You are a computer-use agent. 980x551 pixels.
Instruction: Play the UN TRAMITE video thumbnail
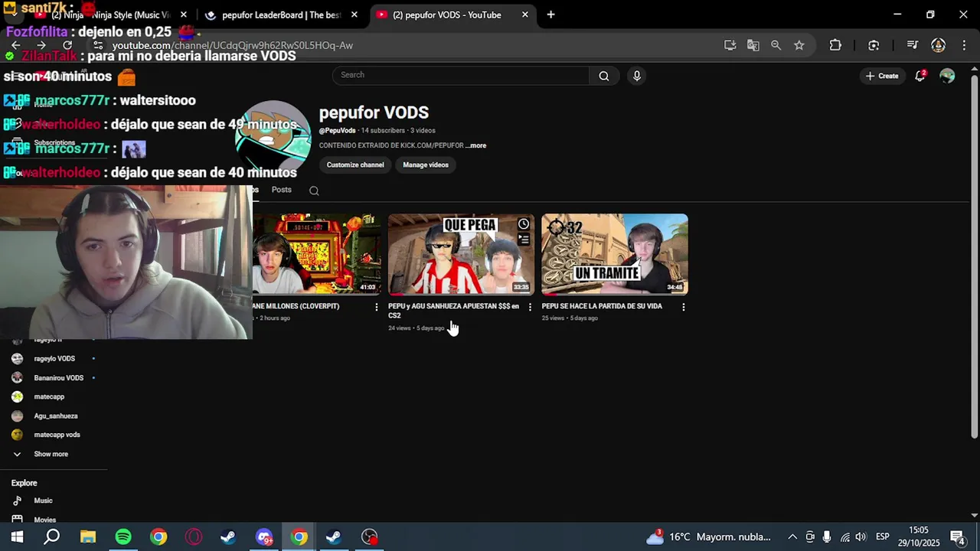pos(615,254)
